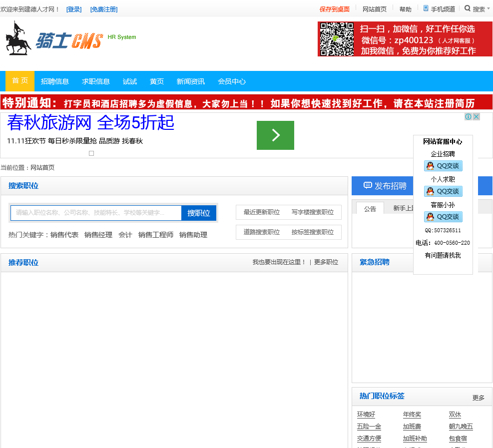Click hot keyword 会计
This screenshot has height=448, width=493.
pos(125,235)
